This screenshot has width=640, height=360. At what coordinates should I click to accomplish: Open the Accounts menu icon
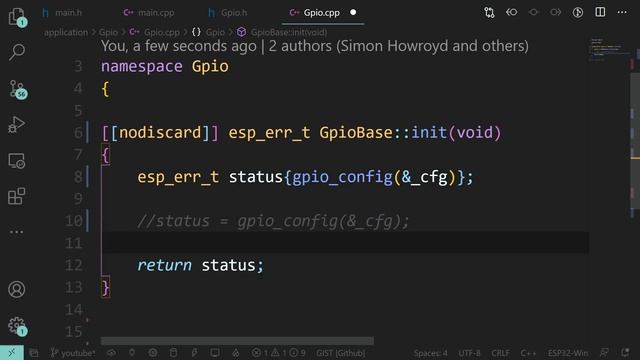17,289
